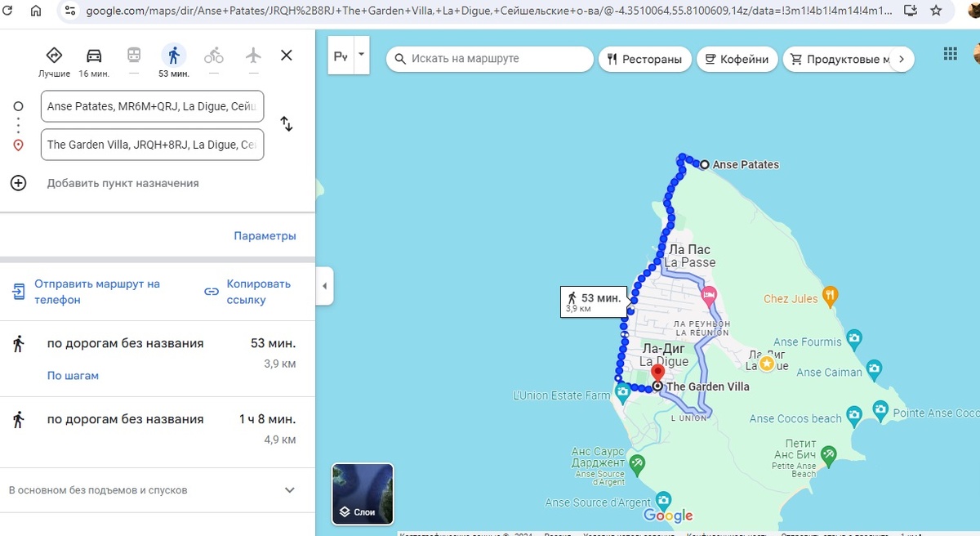Select the Best travel modes option
980x536 pixels.
point(54,61)
